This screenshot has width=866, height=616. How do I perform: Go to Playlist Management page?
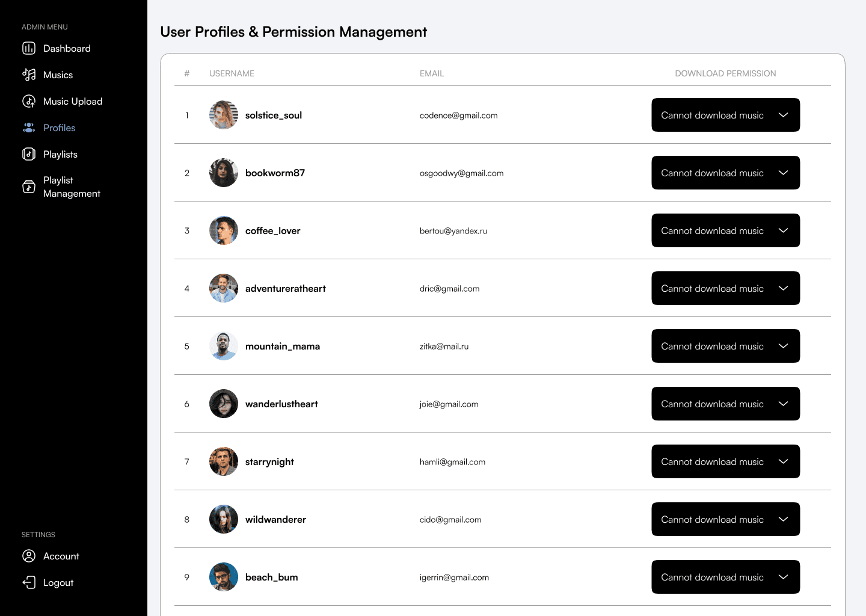pos(72,187)
